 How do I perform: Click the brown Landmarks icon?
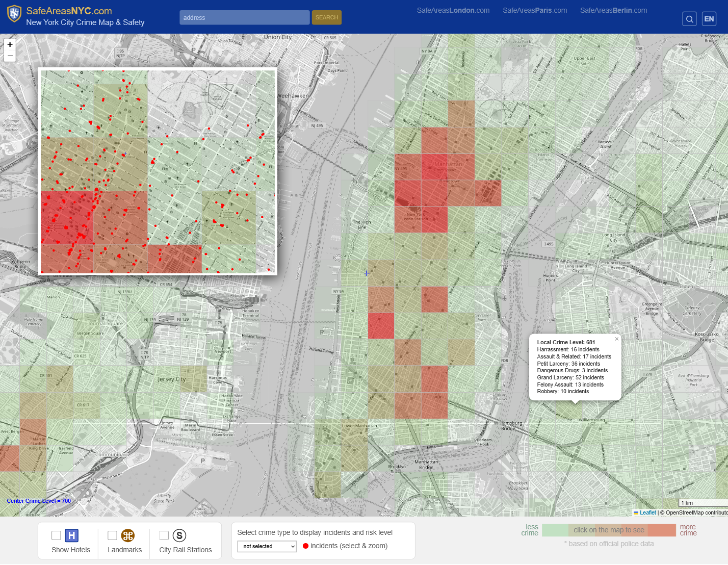tap(128, 535)
